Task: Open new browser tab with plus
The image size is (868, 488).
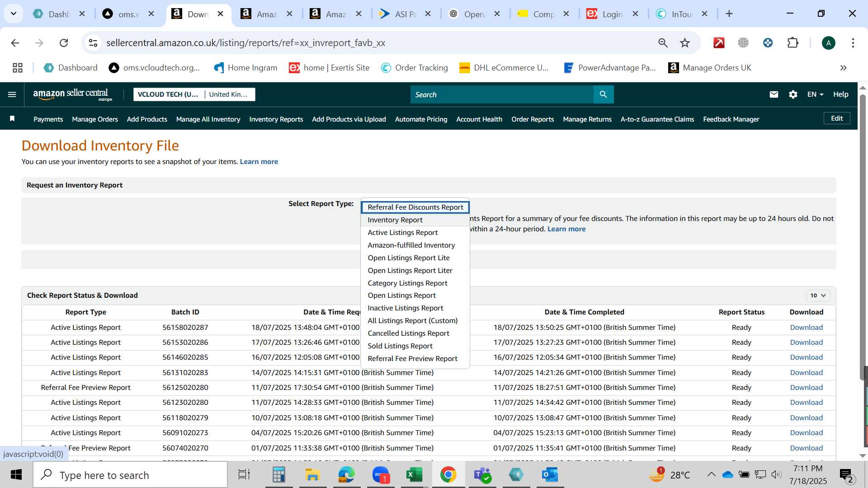Action: (x=729, y=14)
